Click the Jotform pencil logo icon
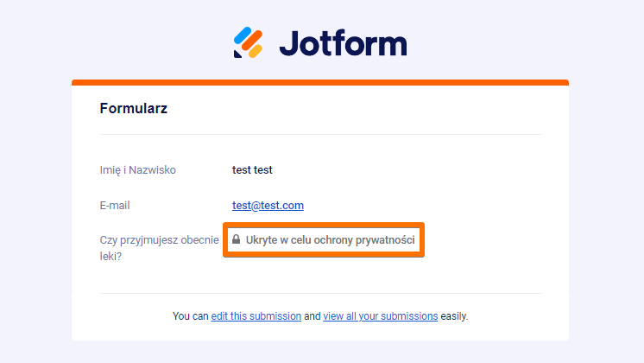This screenshot has height=363, width=644. click(248, 42)
